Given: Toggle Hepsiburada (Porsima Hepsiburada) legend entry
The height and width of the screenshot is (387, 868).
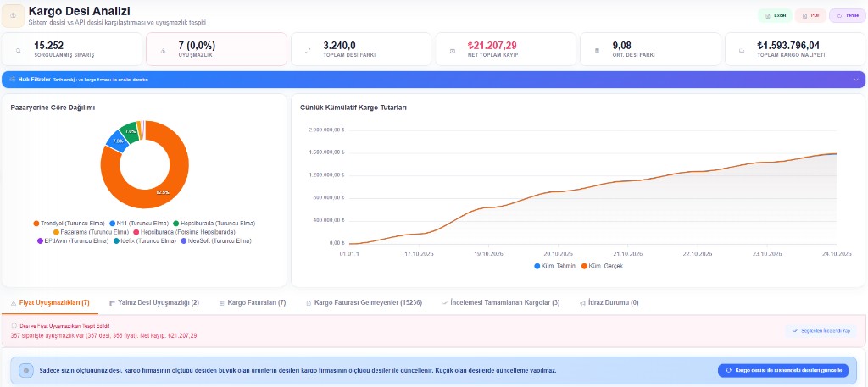Looking at the screenshot, I should tap(185, 232).
